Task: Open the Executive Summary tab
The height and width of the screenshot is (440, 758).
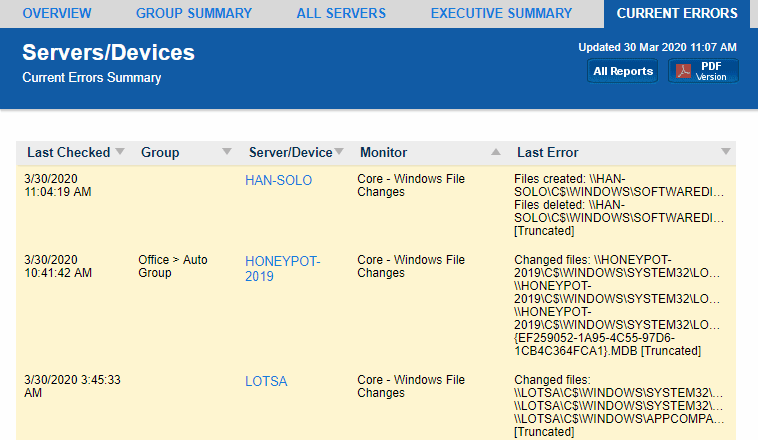Action: pos(501,13)
